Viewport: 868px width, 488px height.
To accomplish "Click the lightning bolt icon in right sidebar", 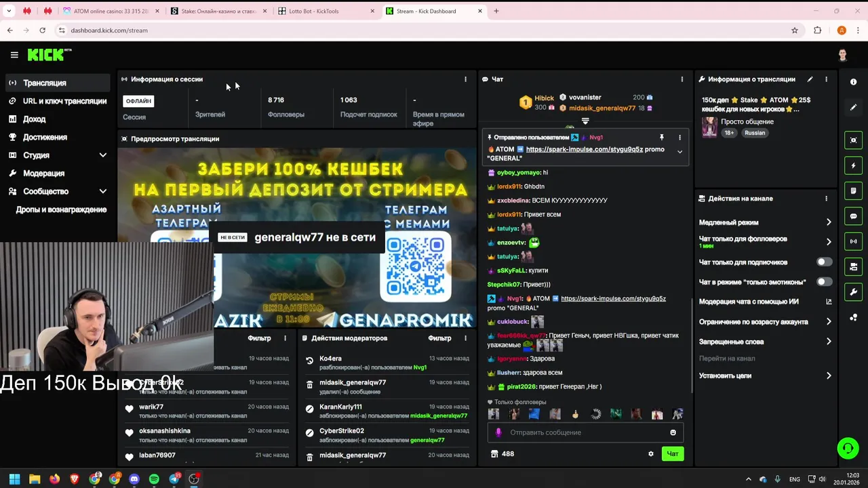I will 853,165.
